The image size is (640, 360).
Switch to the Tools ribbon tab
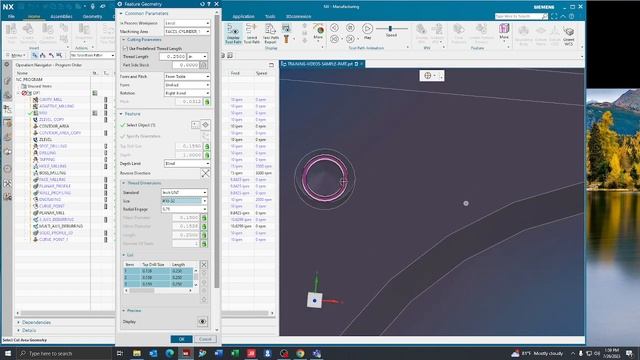(x=270, y=16)
